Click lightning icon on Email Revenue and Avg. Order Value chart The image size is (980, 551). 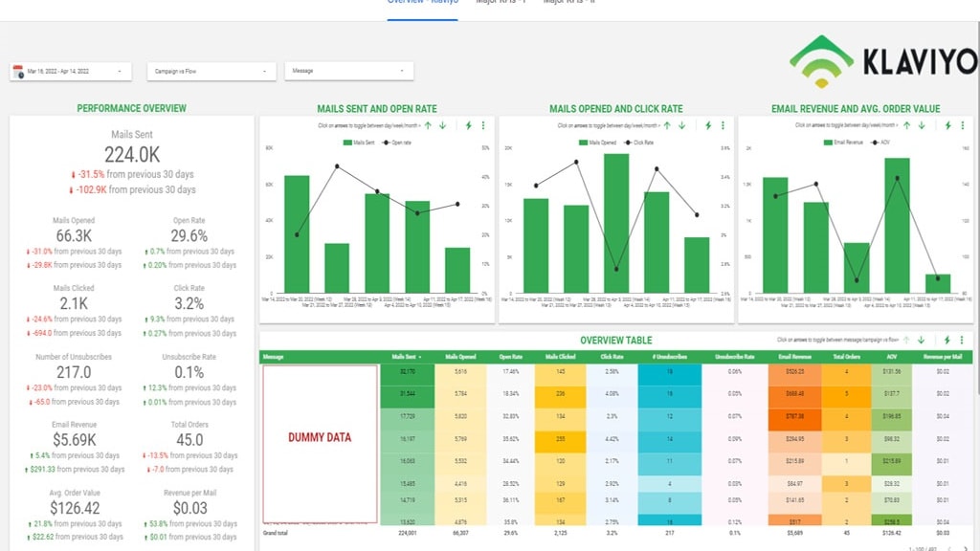pos(948,125)
